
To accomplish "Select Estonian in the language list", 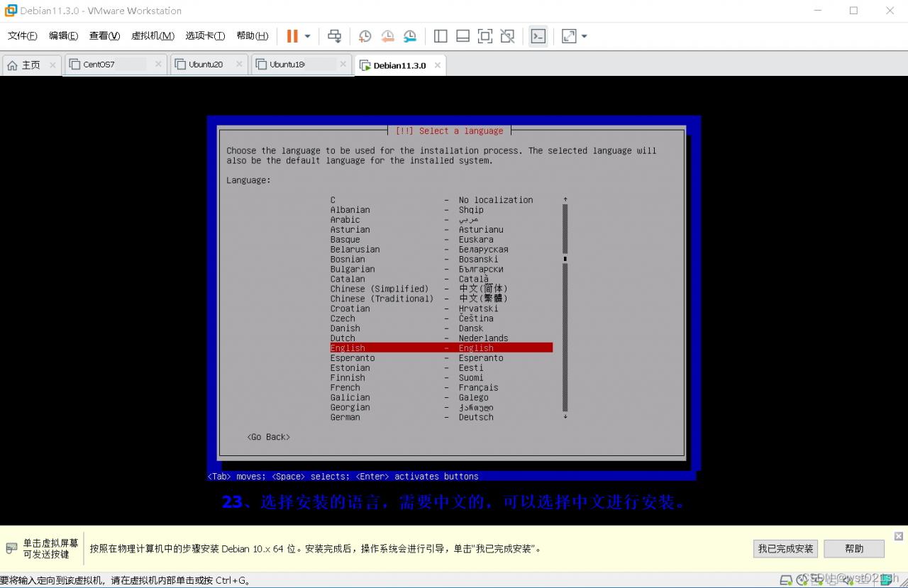I will click(x=441, y=368).
